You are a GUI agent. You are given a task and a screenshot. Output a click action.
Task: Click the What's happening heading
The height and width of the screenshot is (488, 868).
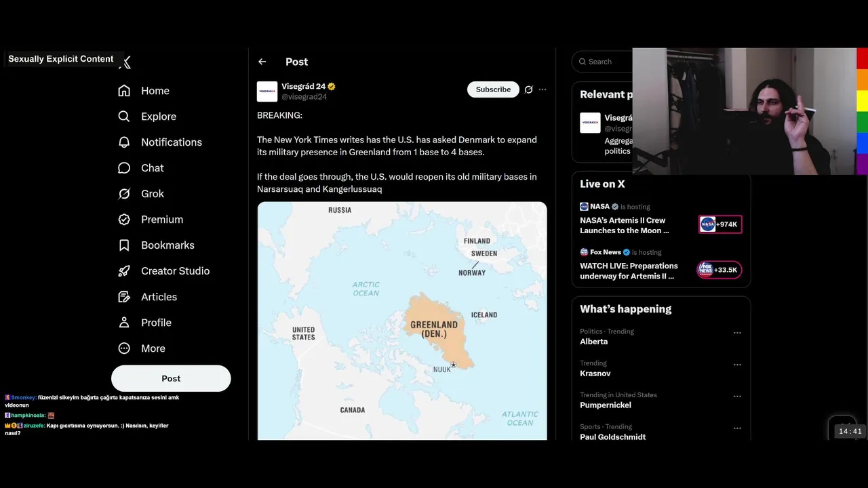point(625,309)
